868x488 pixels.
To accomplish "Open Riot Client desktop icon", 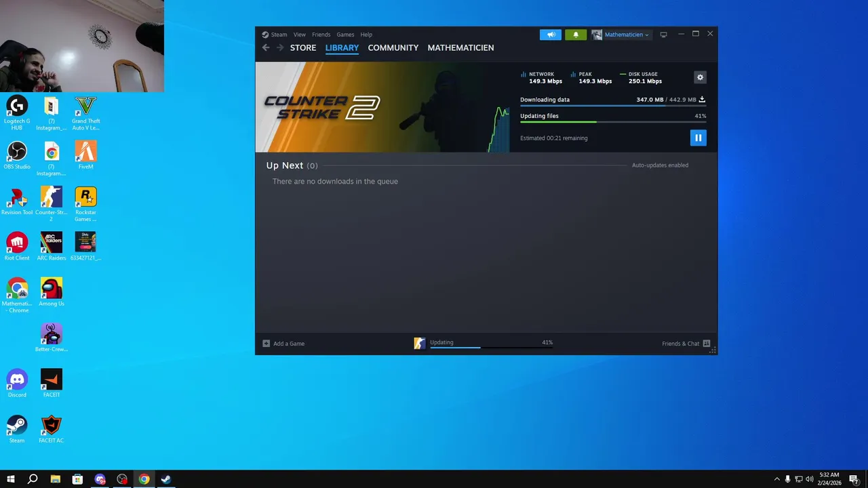I will click(x=17, y=247).
